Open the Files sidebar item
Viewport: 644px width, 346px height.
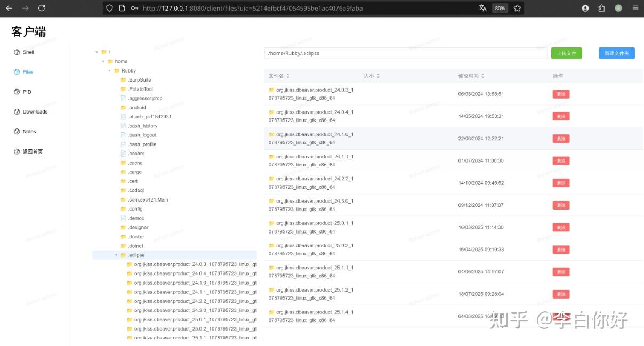[24, 72]
